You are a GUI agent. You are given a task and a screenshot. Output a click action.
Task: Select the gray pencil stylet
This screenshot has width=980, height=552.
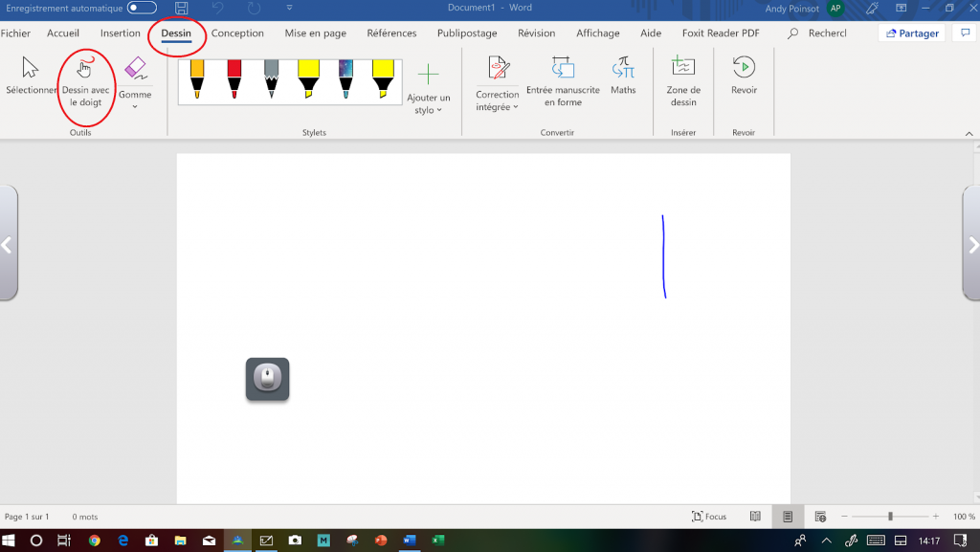click(x=271, y=79)
